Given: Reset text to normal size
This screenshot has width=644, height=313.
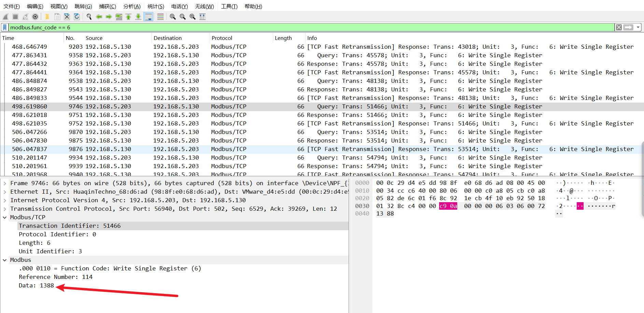Looking at the screenshot, I should (x=193, y=17).
